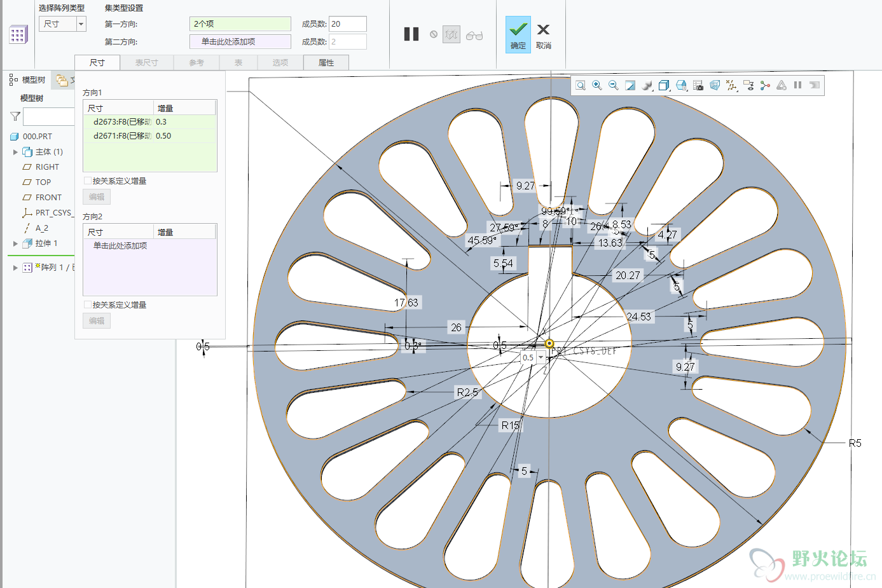Viewport: 882px width, 588px height.
Task: Click the model tree filter funnel icon
Action: (x=15, y=116)
